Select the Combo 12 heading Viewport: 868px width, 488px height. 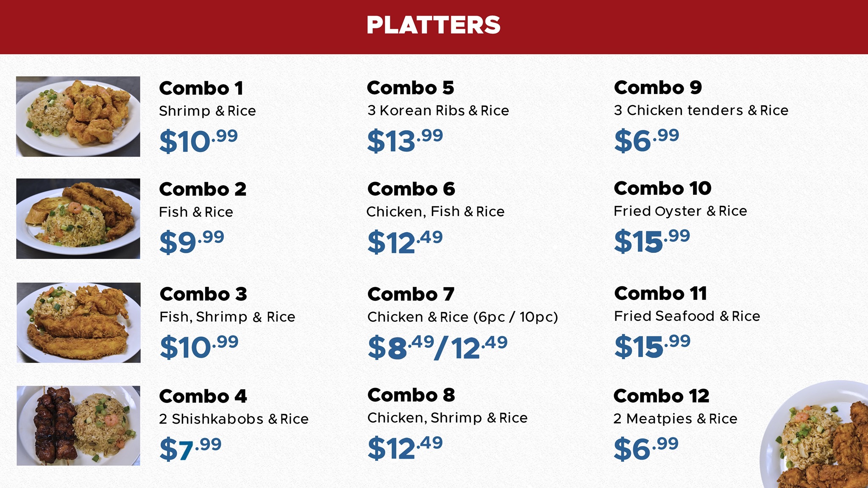pos(661,396)
